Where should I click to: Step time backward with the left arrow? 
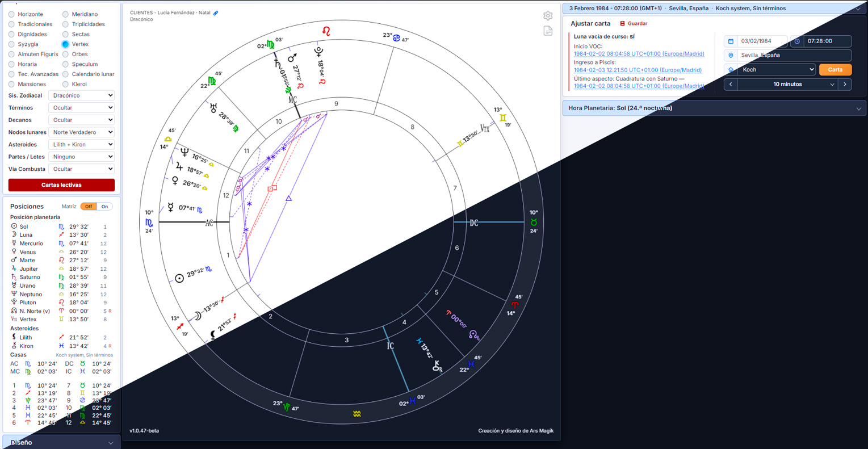731,84
